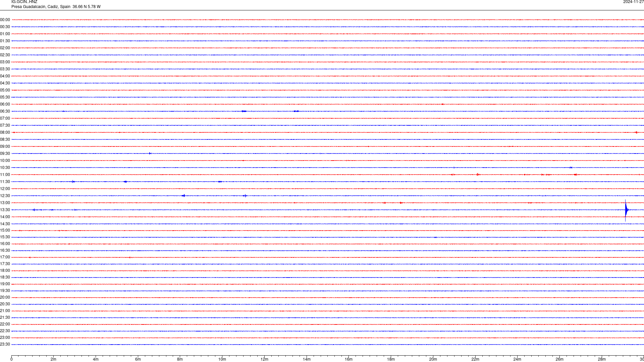Click the 24m tick label on time axis
The width and height of the screenshot is (644, 362).
click(517, 359)
